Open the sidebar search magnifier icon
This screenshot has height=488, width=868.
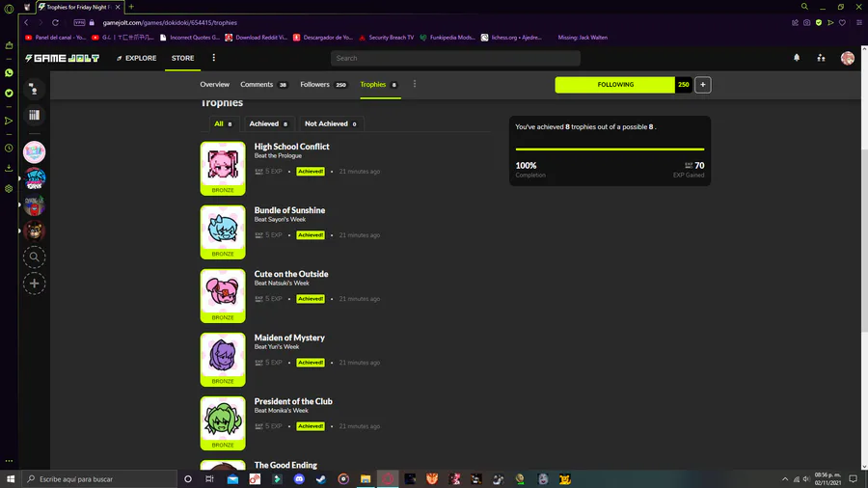(35, 257)
